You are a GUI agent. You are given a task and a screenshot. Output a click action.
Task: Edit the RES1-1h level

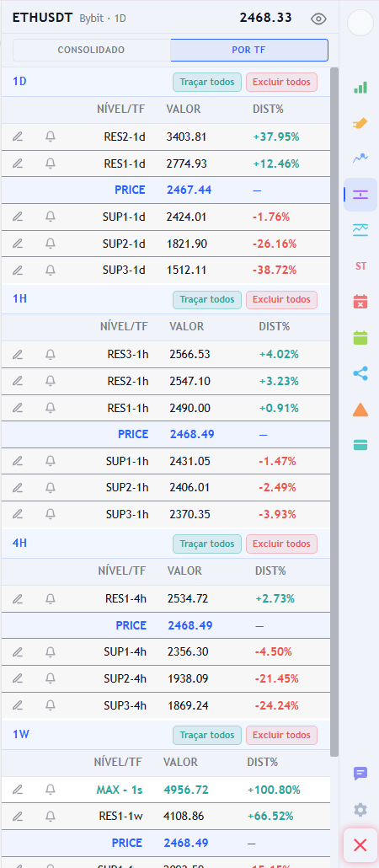(18, 407)
